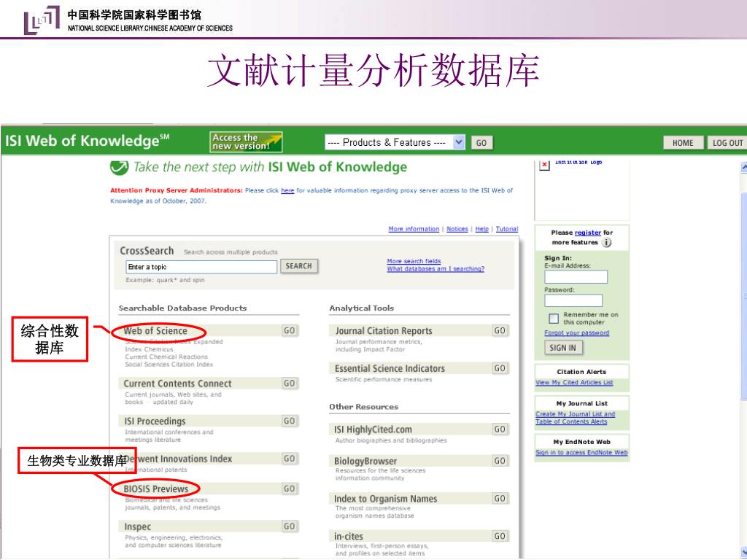
Task: Click the 'More search fields' link
Action: pos(414,261)
